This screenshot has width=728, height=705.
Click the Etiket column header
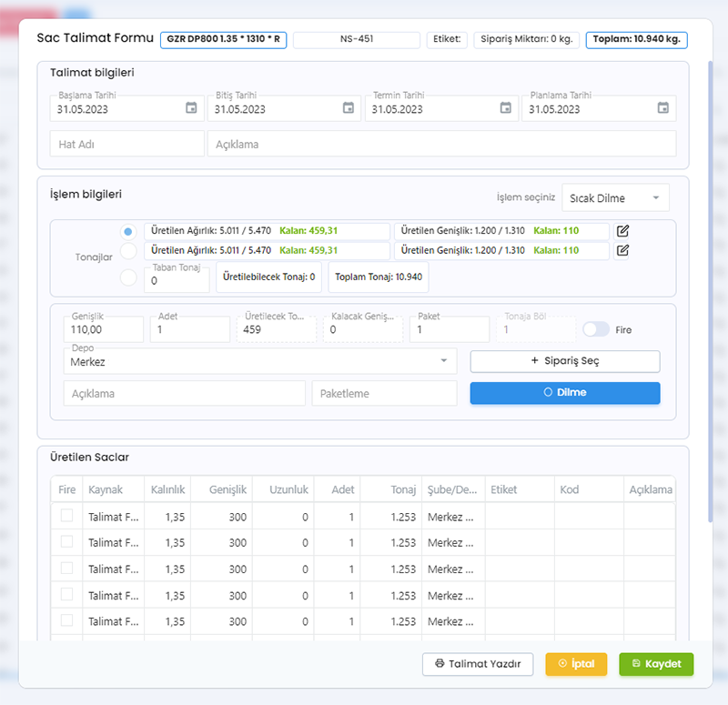(520, 489)
